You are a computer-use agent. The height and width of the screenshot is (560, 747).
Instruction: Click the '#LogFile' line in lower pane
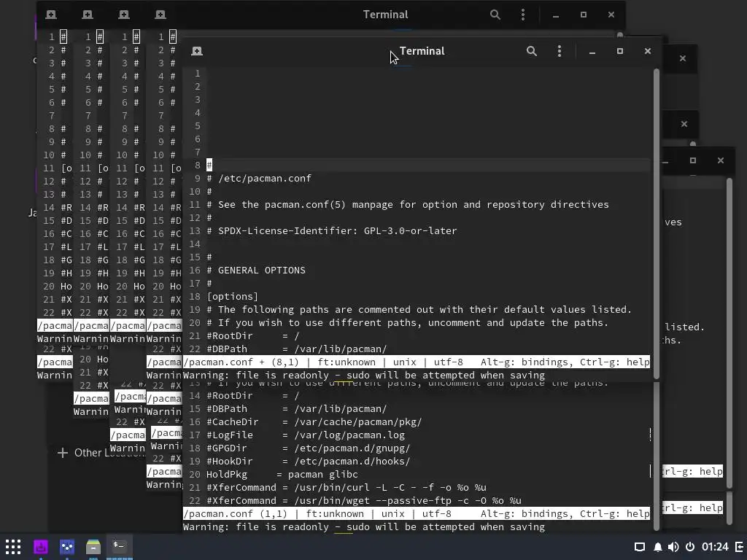(x=306, y=435)
